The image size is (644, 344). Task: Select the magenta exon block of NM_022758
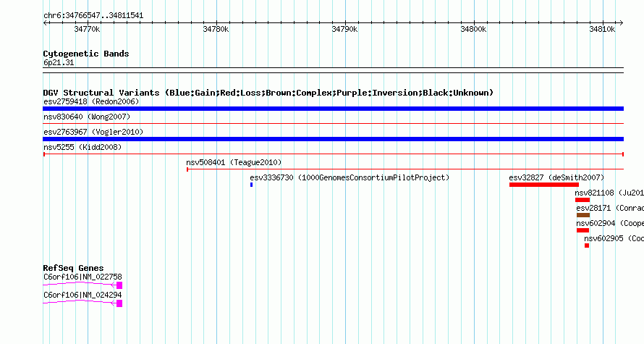119,285
